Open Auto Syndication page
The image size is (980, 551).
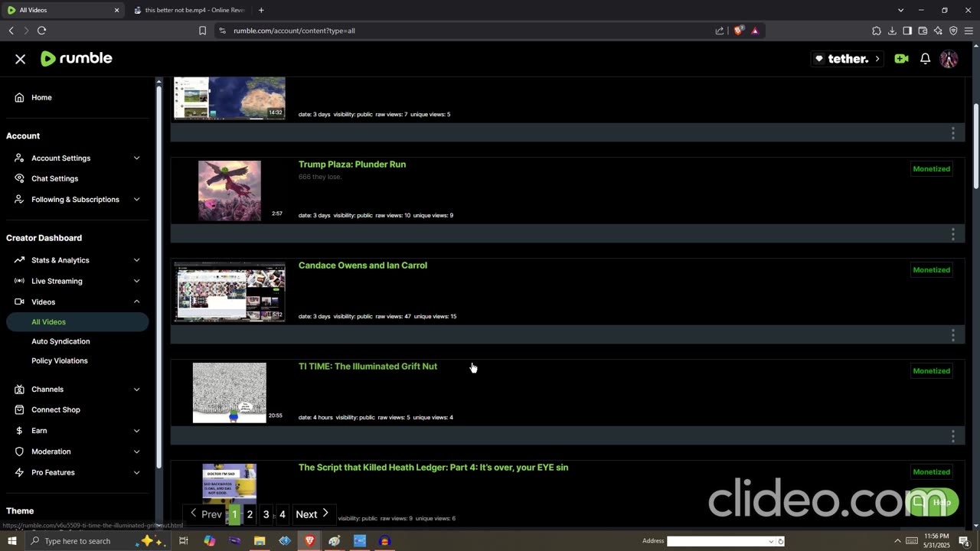(60, 341)
